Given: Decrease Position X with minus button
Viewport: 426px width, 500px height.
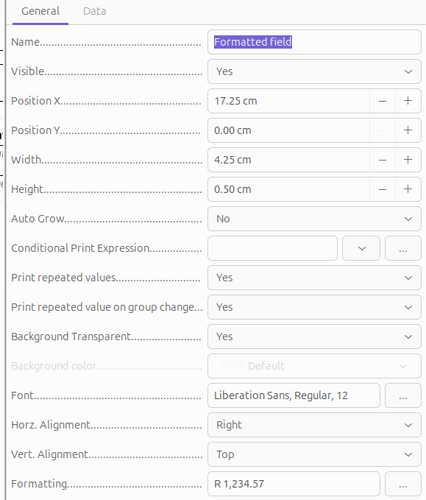Looking at the screenshot, I should tap(383, 101).
